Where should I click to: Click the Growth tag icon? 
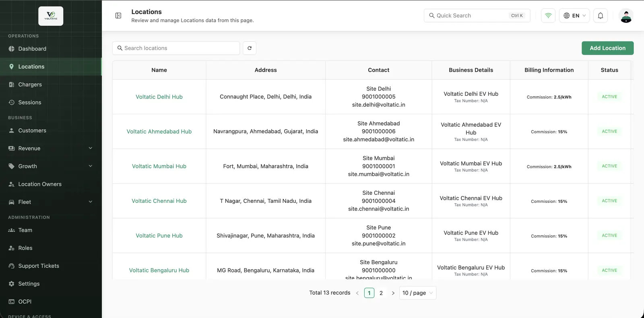(11, 166)
